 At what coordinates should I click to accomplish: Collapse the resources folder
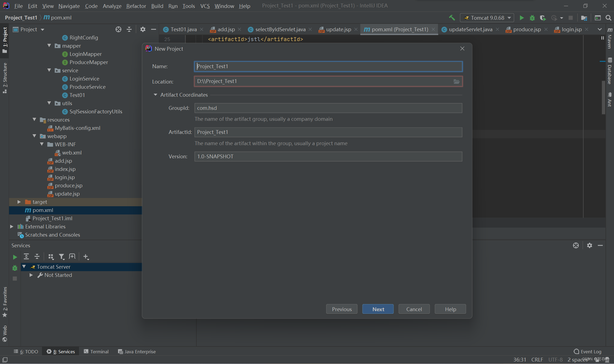(35, 119)
